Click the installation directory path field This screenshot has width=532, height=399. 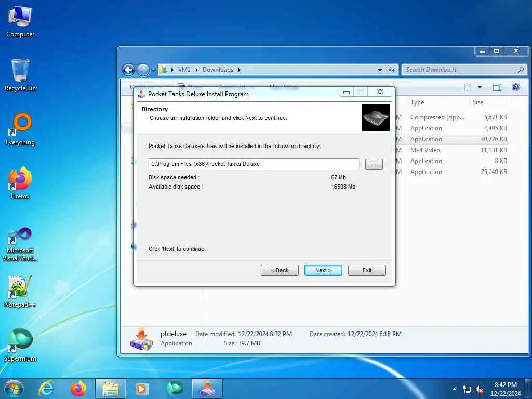[x=254, y=164]
